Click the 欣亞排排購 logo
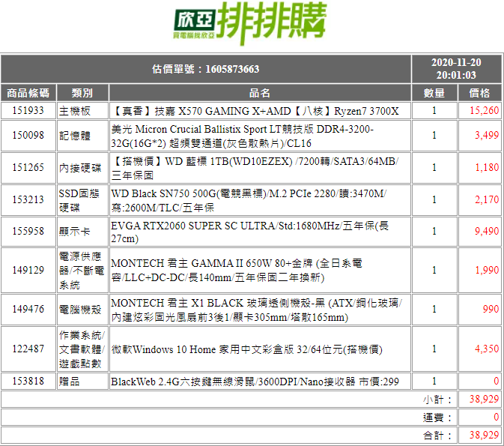Screen dimensions: 504x446 250,23
